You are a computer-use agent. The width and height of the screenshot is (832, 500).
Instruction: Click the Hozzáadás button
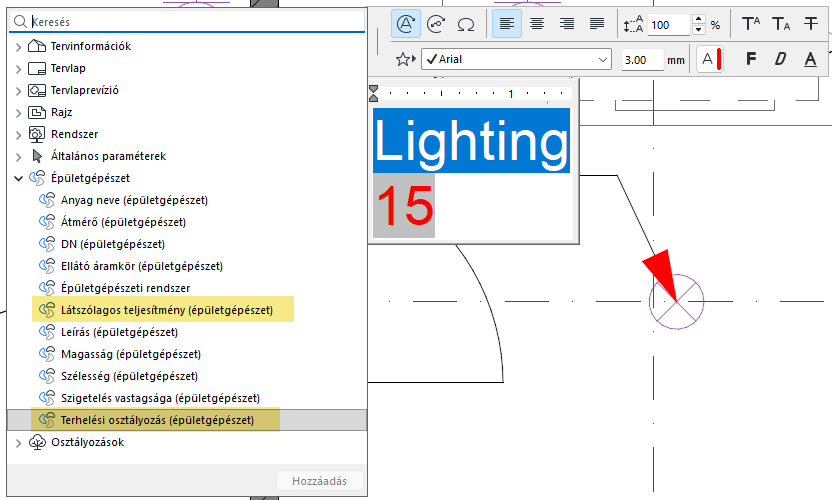tap(319, 481)
